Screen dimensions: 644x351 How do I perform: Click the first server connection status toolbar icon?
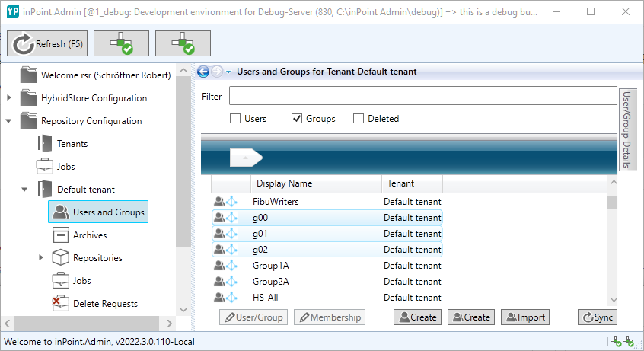click(121, 44)
